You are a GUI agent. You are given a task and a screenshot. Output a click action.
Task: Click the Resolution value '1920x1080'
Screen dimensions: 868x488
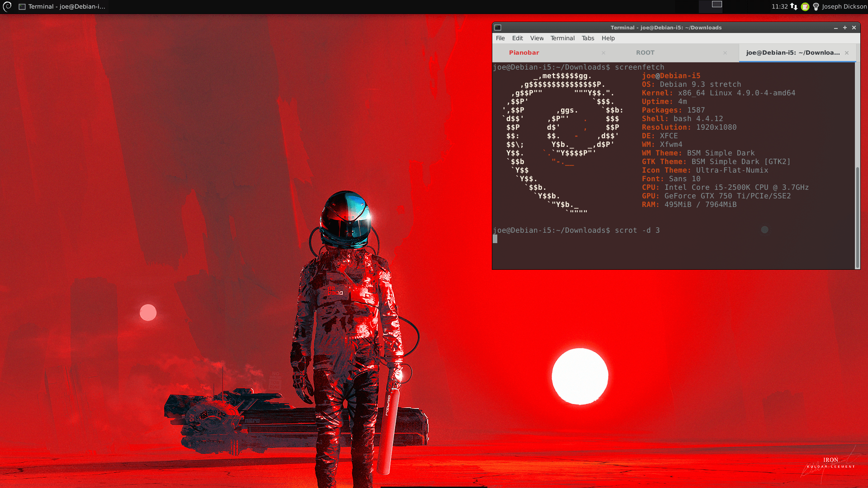[716, 127]
